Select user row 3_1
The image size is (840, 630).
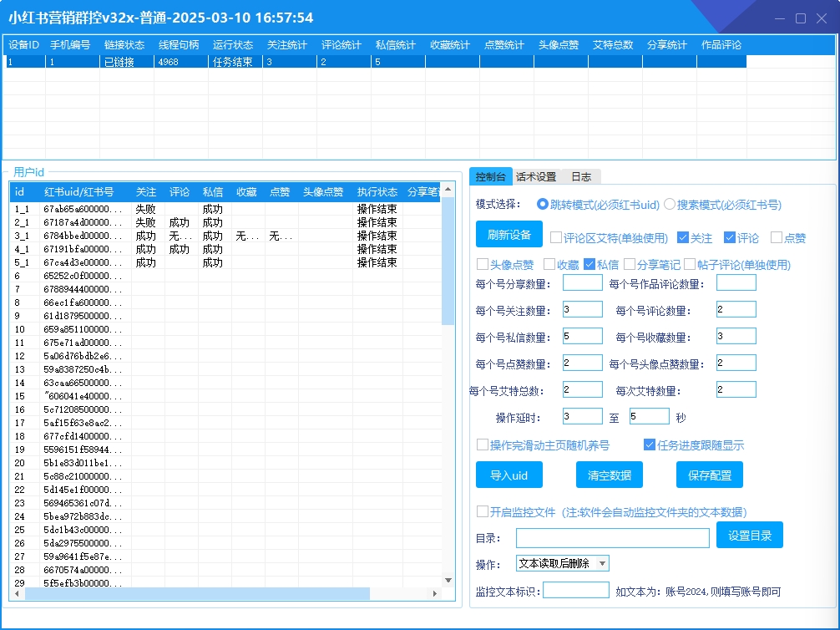[225, 236]
